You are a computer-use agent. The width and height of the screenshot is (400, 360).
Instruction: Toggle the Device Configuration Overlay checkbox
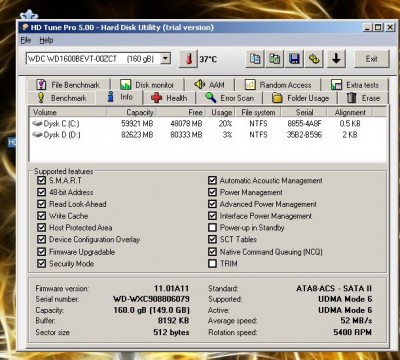tap(41, 239)
